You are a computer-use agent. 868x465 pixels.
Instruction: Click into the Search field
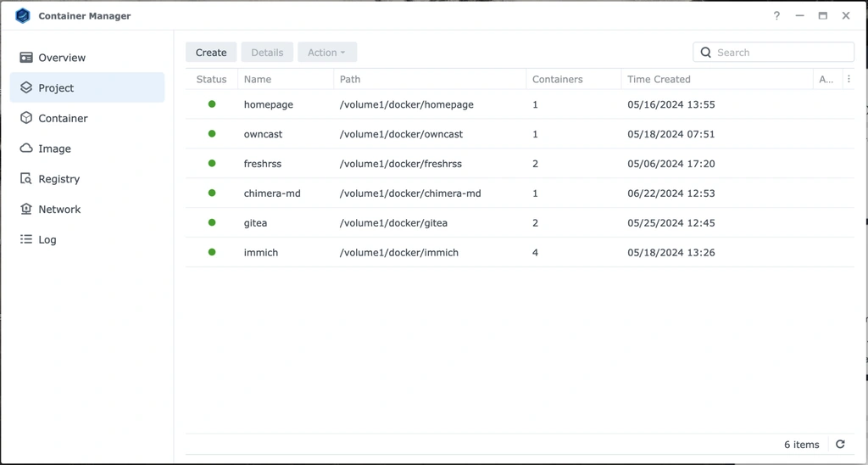tap(773, 52)
